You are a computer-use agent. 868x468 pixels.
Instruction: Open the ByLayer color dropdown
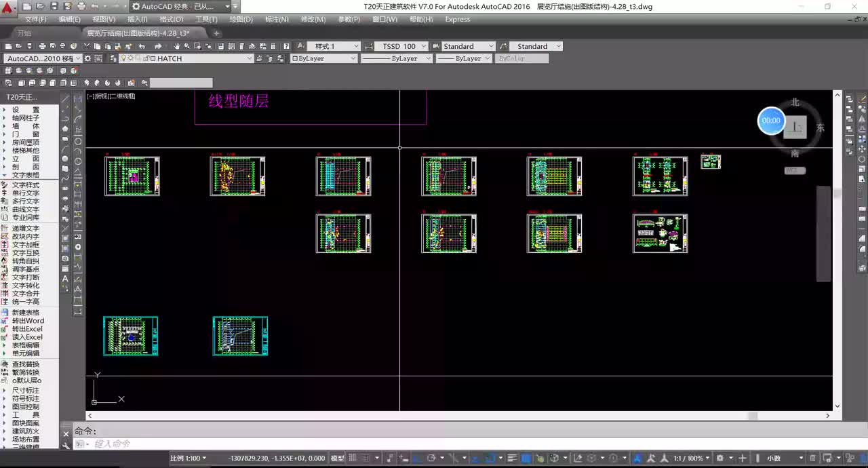tap(324, 58)
